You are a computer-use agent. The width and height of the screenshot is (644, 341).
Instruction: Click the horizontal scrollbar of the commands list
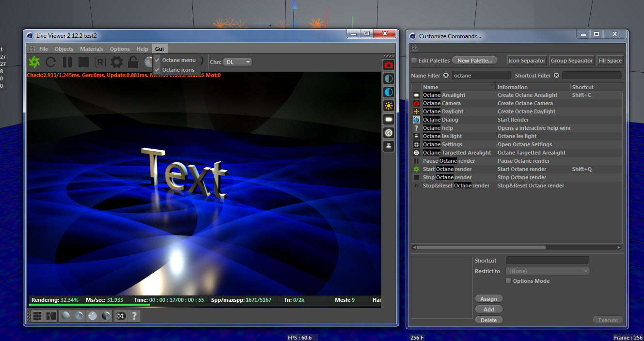481,248
